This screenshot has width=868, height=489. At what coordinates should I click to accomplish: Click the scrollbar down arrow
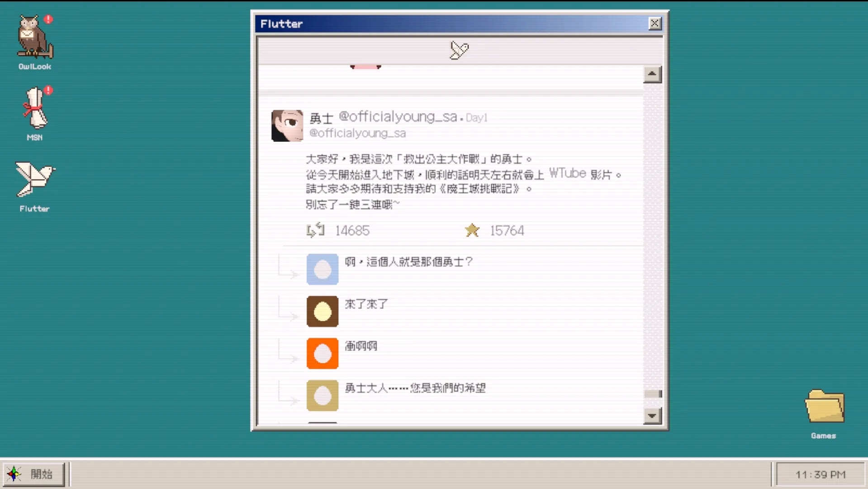651,415
